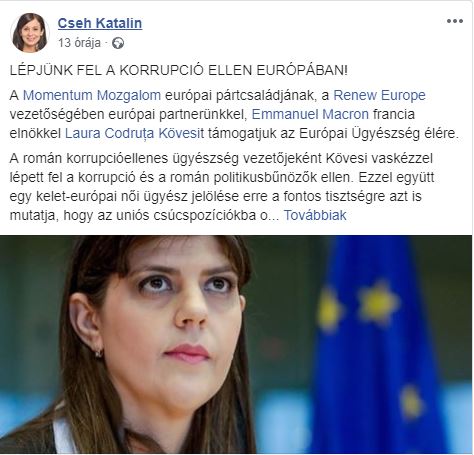The image size is (474, 455).
Task: Click the word "csúcspozíciókba" in the last line
Action: [x=205, y=215]
